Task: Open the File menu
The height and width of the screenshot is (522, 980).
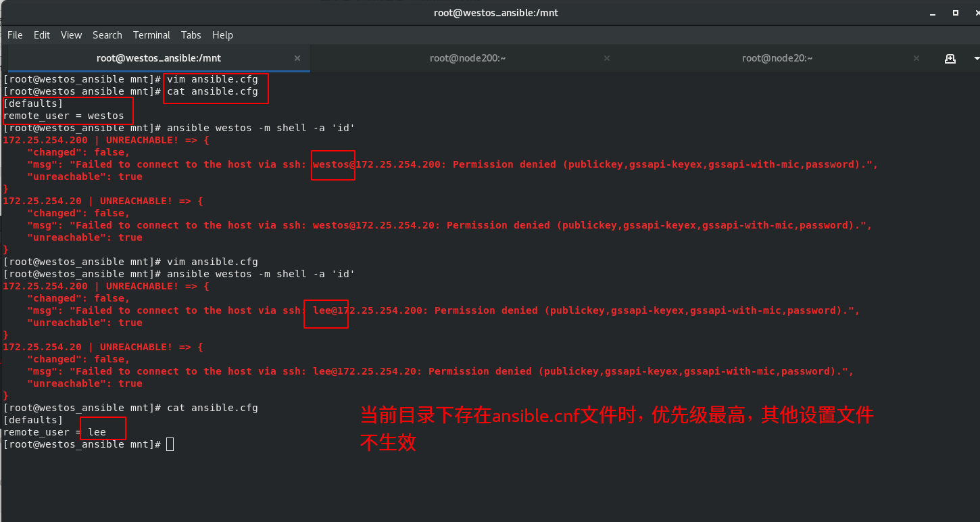Action: (14, 34)
